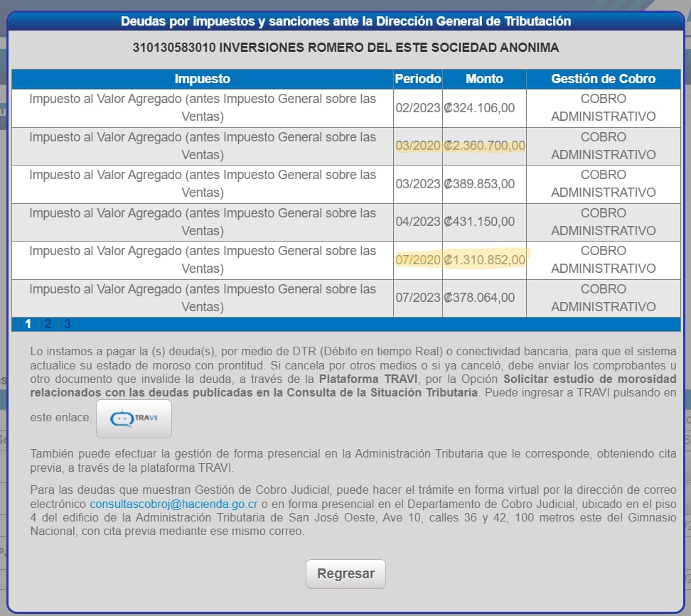
Task: Switch to pagination page 3
Action: tap(66, 323)
